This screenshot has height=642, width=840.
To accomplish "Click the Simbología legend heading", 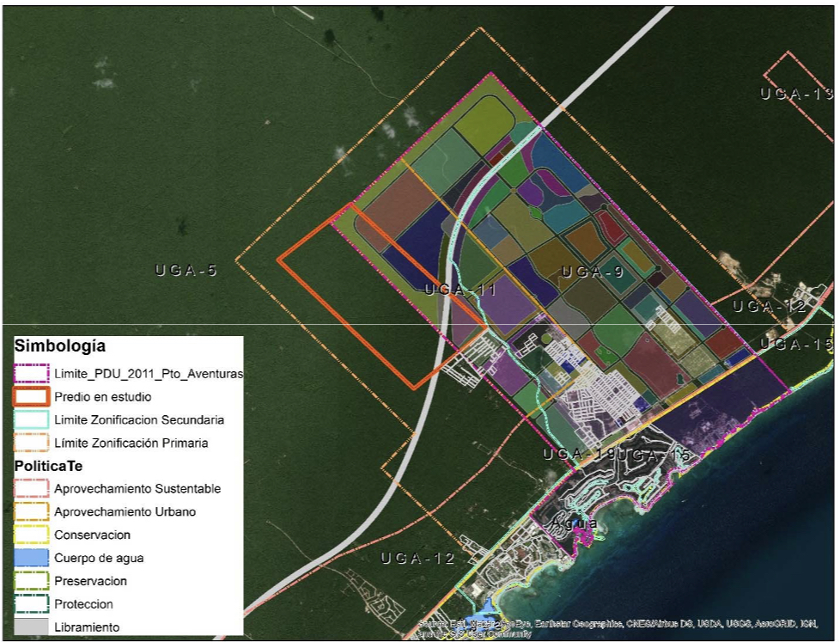I will 60,347.
